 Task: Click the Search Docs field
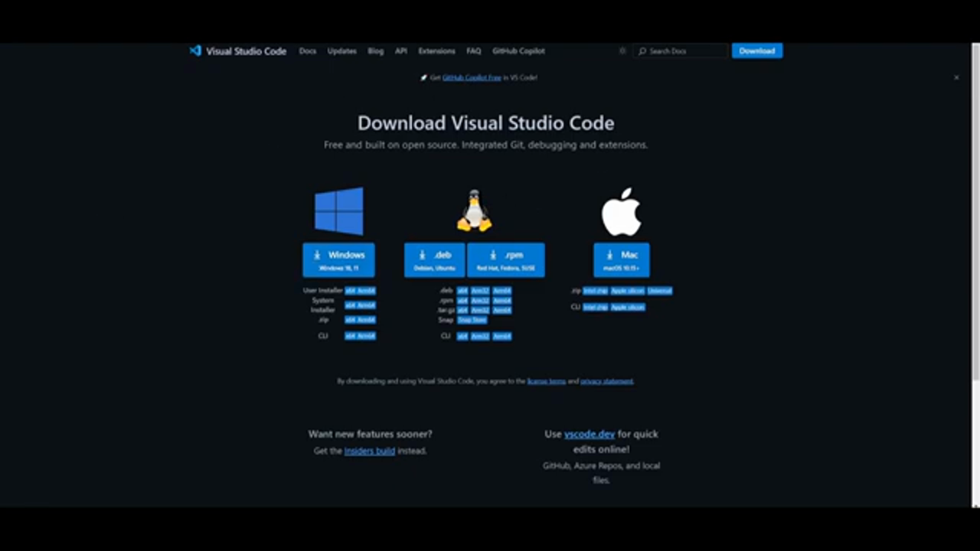click(x=681, y=51)
